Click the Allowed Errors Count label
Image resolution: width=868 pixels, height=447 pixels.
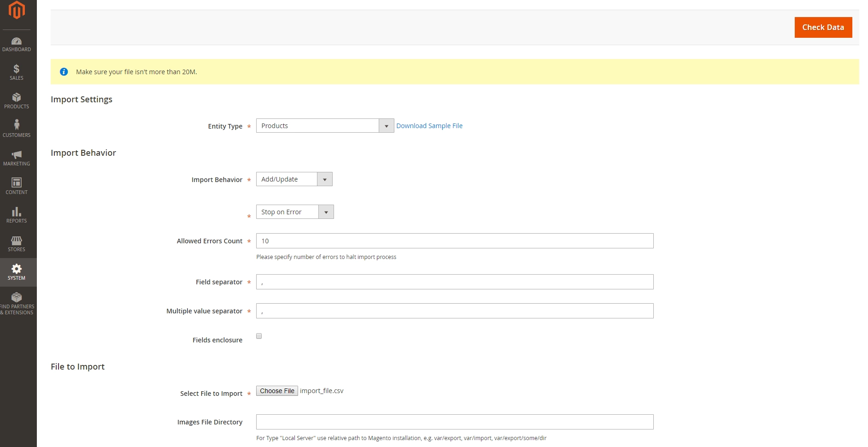coord(210,241)
